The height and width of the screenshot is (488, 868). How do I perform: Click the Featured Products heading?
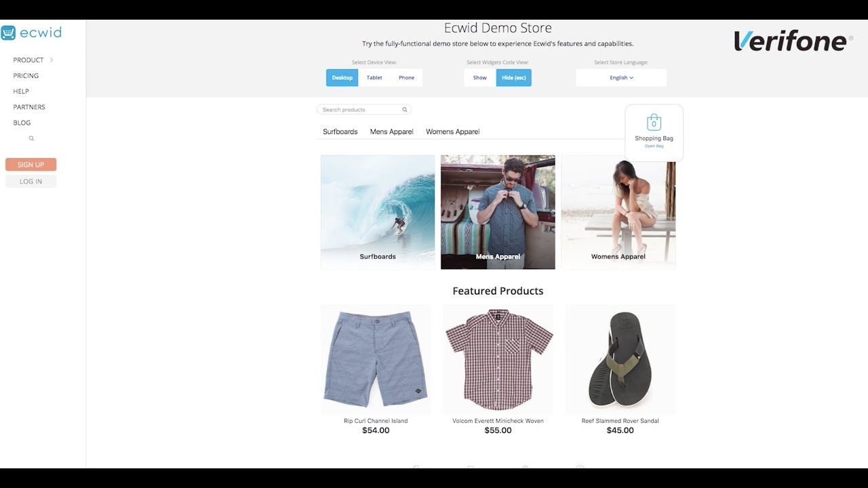coord(498,291)
